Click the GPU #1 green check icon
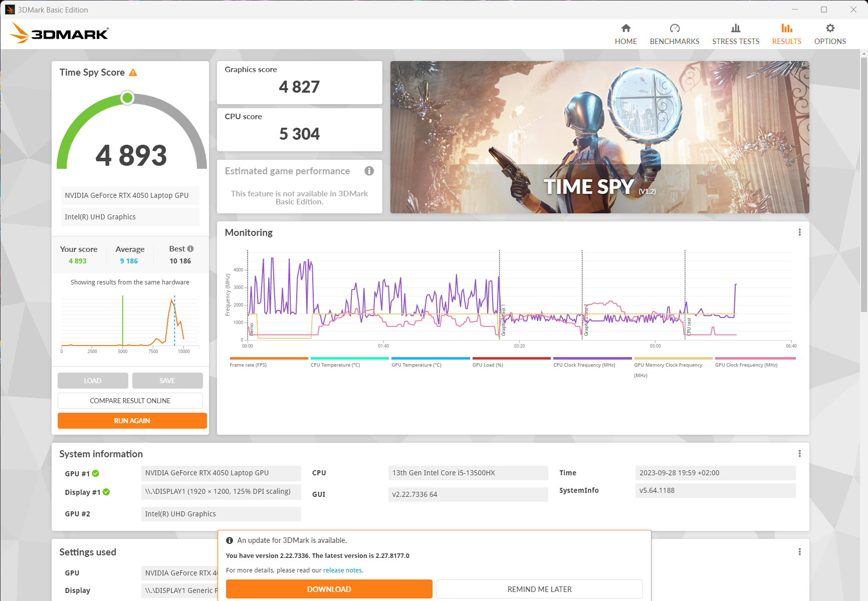The height and width of the screenshot is (601, 868). tap(96, 473)
